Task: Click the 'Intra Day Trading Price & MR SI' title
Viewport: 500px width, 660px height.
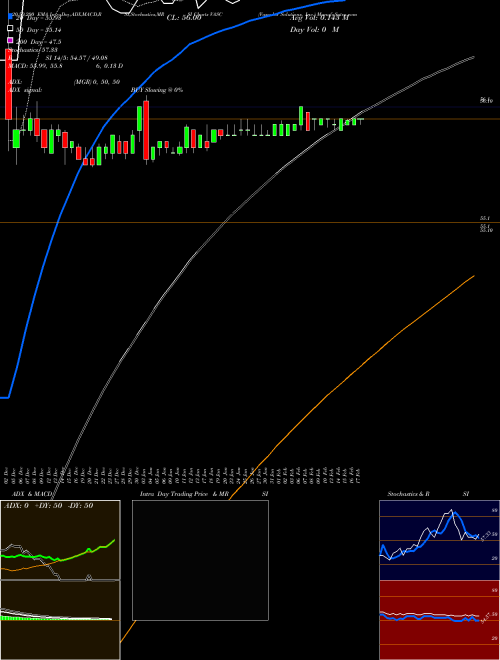Action: pyautogui.click(x=204, y=494)
